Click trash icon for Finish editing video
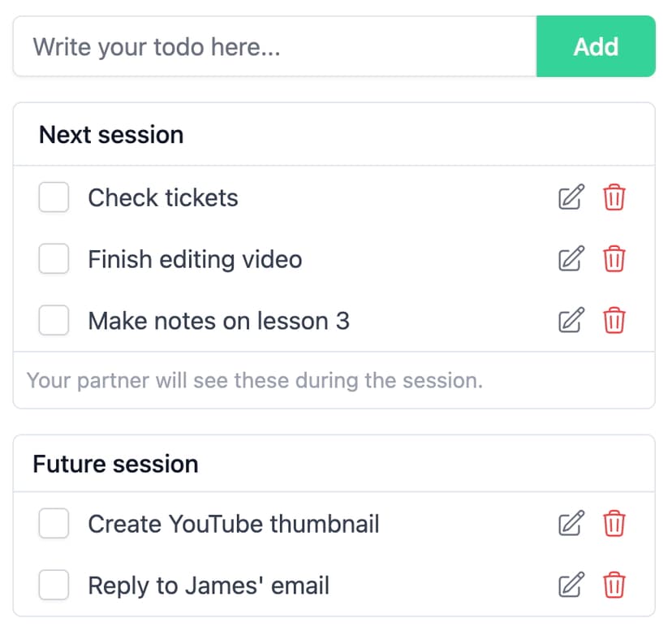 [x=614, y=259]
